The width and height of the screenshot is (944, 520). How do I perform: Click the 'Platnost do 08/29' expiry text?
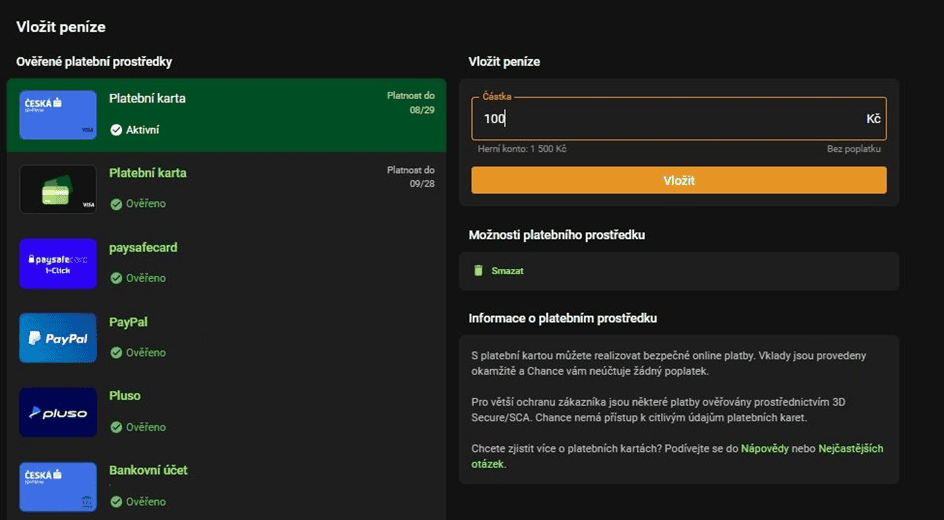[x=411, y=103]
